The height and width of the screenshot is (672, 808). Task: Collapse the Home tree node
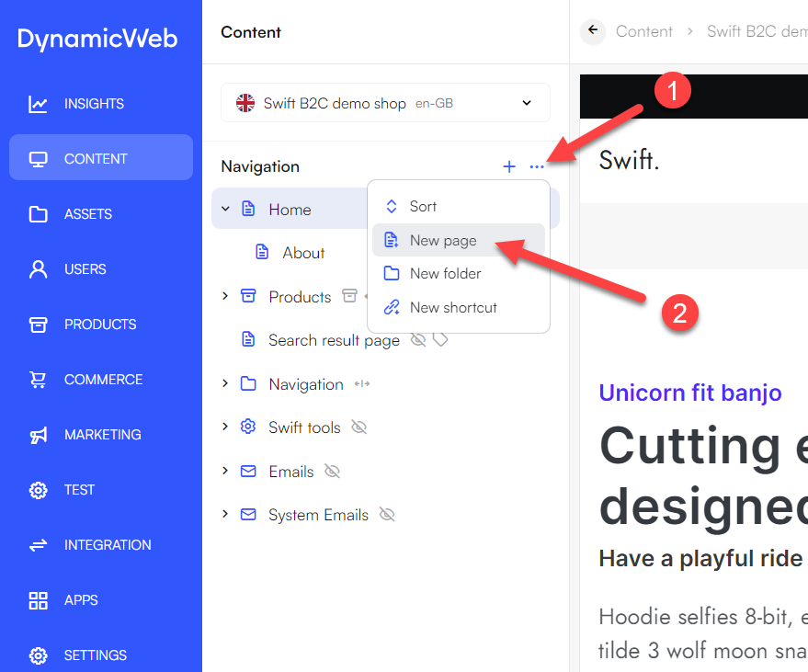click(x=225, y=209)
